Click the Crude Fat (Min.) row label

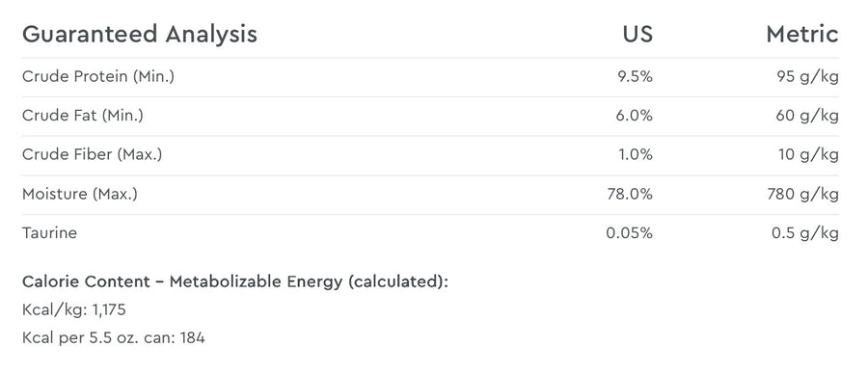pos(83,116)
